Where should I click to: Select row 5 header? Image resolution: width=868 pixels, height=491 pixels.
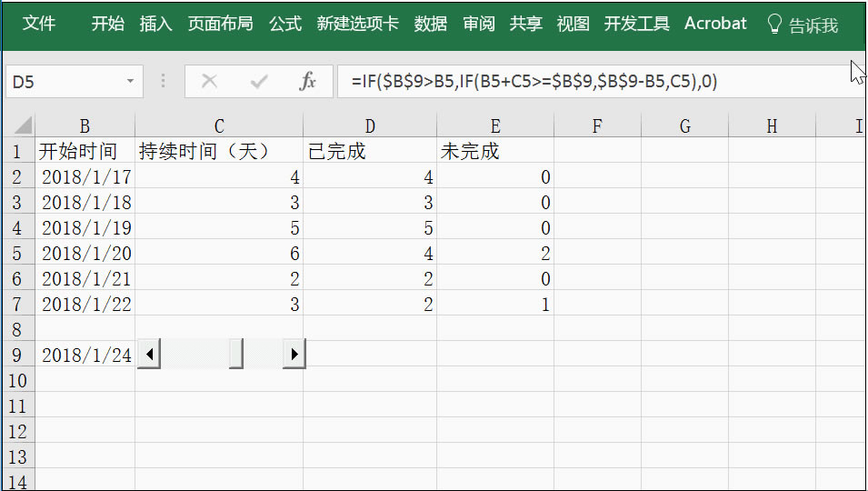pos(17,253)
